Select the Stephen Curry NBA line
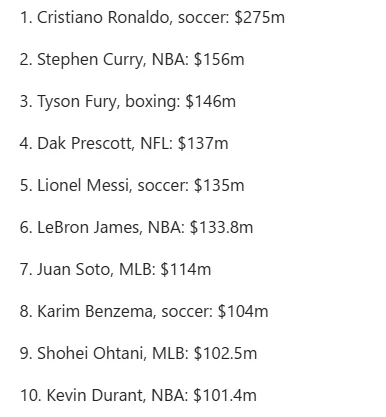 pyautogui.click(x=132, y=59)
